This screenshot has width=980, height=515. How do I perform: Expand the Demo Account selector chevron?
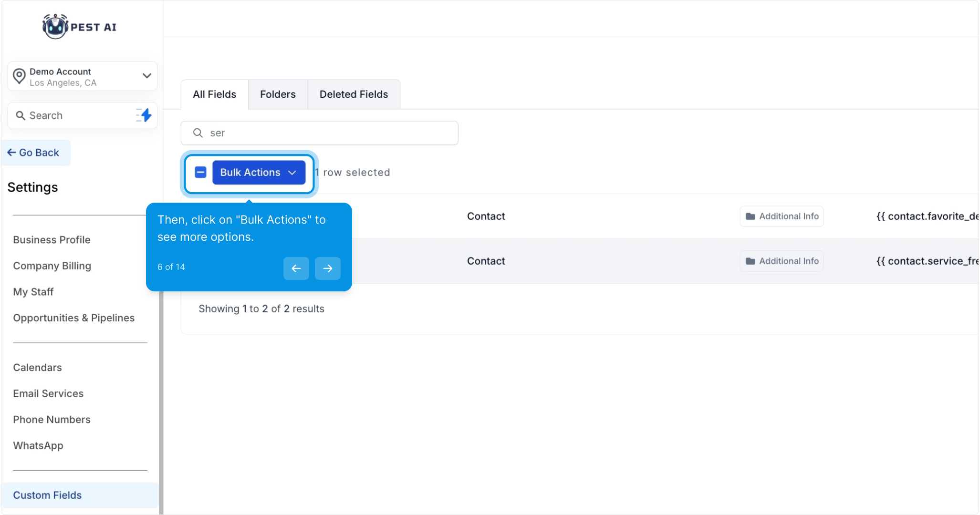point(147,76)
